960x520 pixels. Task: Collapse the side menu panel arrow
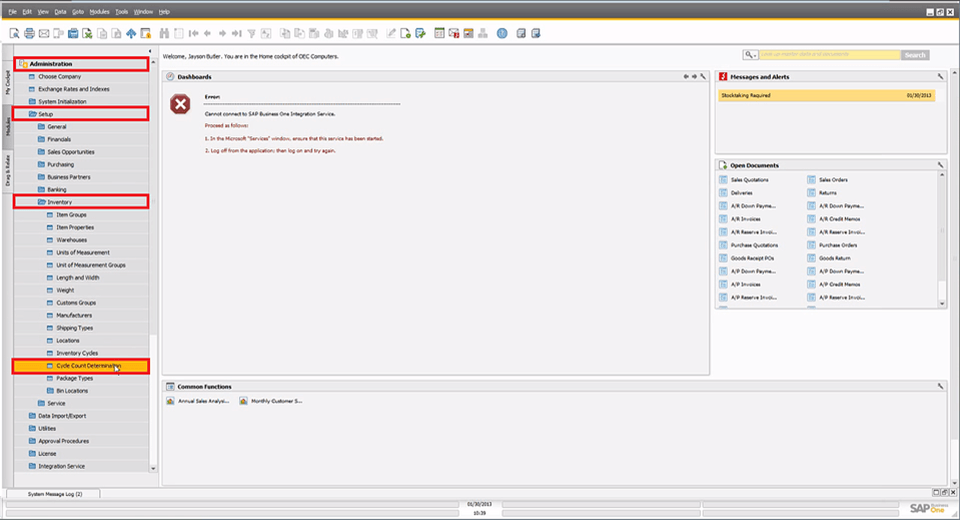coord(150,51)
